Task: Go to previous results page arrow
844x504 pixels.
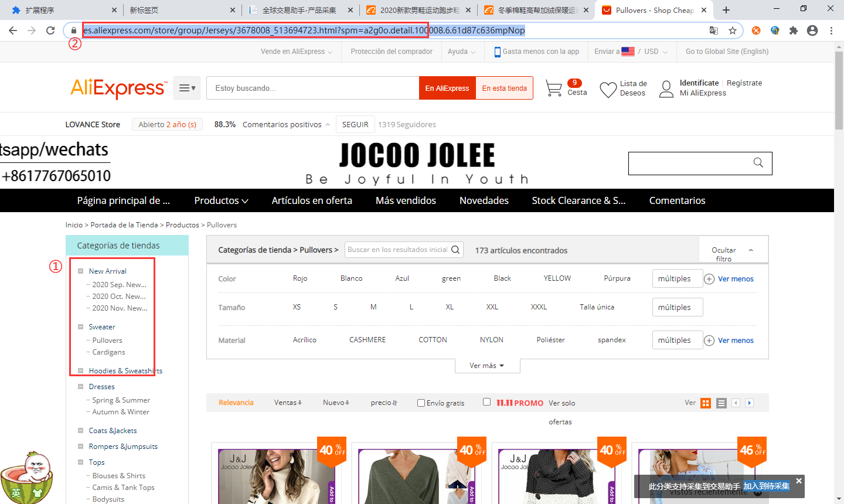Action: click(x=736, y=403)
